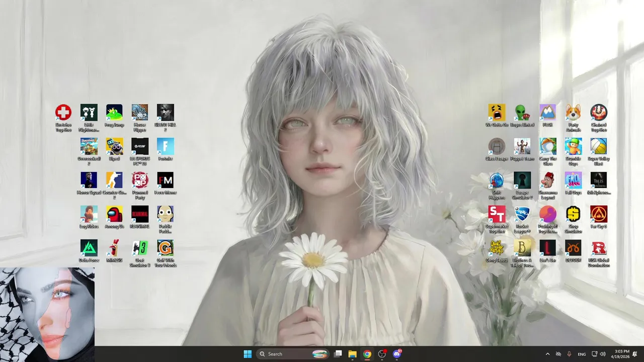The width and height of the screenshot is (644, 362).
Task: Open the notifications bell icon
Action: coord(635,354)
